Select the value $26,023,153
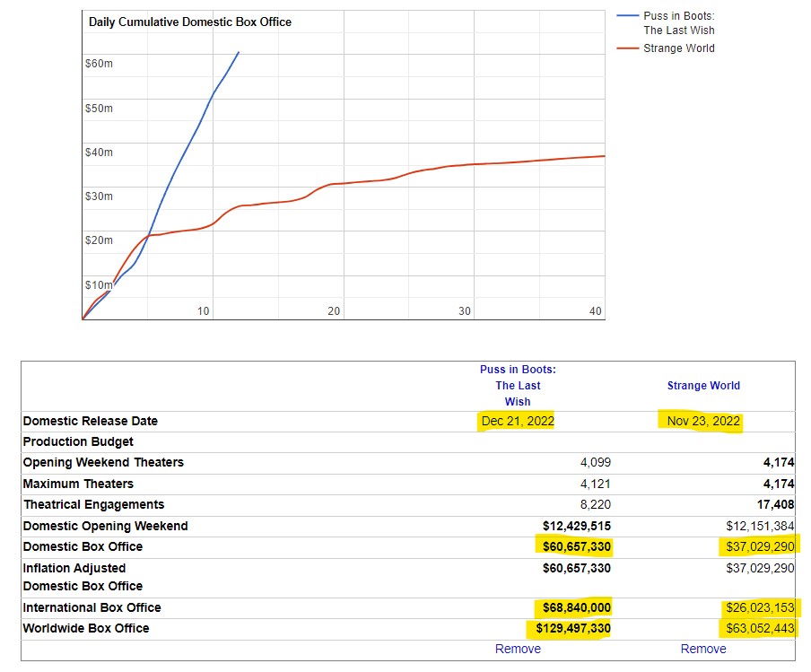 (x=760, y=608)
